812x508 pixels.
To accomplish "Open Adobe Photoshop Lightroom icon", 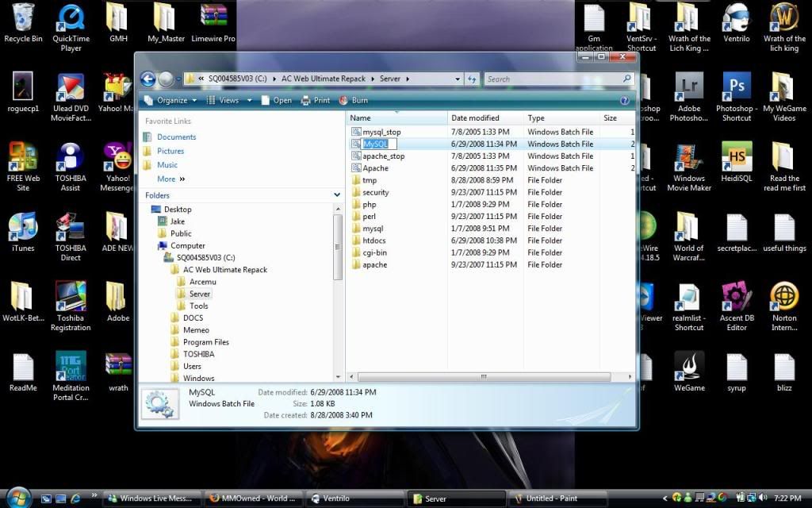I will pyautogui.click(x=689, y=98).
